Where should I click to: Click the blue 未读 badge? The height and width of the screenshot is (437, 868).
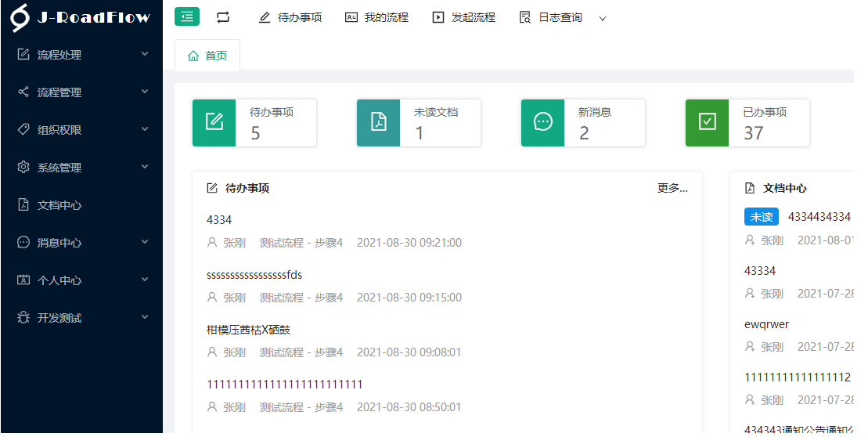pyautogui.click(x=762, y=217)
